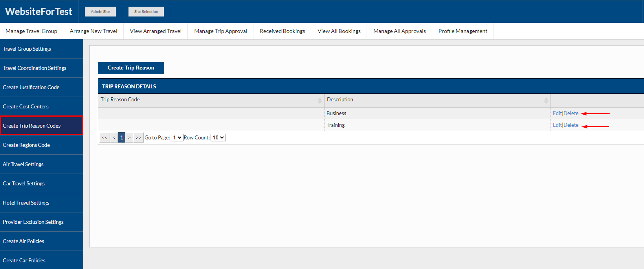Select page 1 in the pager

pyautogui.click(x=121, y=137)
